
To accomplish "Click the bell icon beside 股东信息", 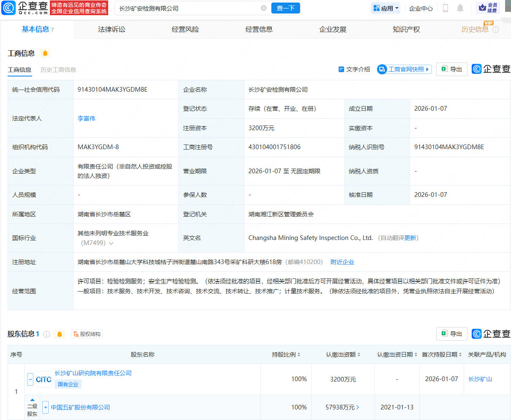I will [60, 334].
